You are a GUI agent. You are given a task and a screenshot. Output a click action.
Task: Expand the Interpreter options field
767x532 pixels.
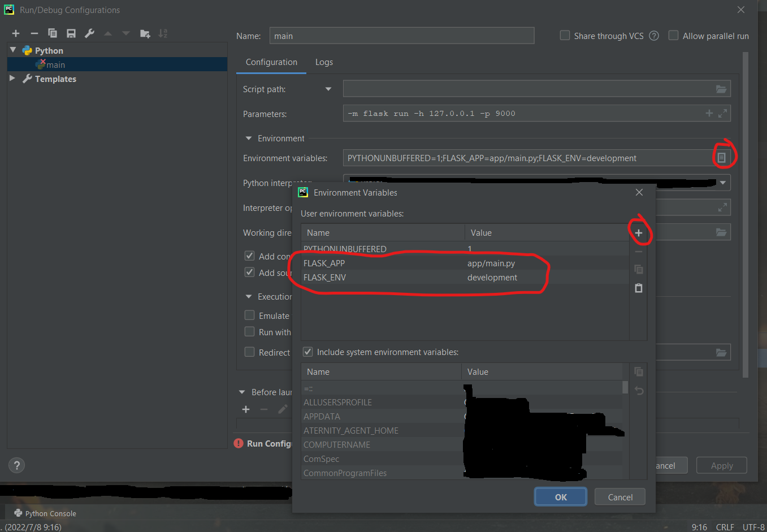pyautogui.click(x=722, y=207)
